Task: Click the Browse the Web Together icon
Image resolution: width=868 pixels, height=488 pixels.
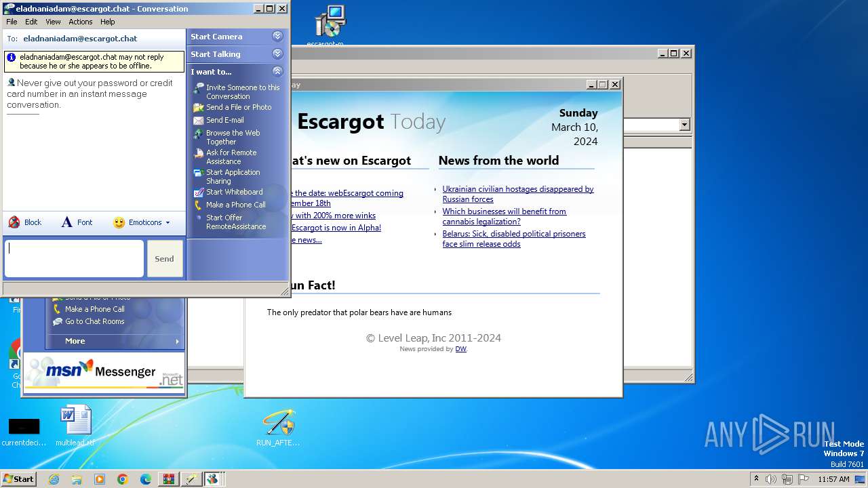Action: click(x=198, y=134)
